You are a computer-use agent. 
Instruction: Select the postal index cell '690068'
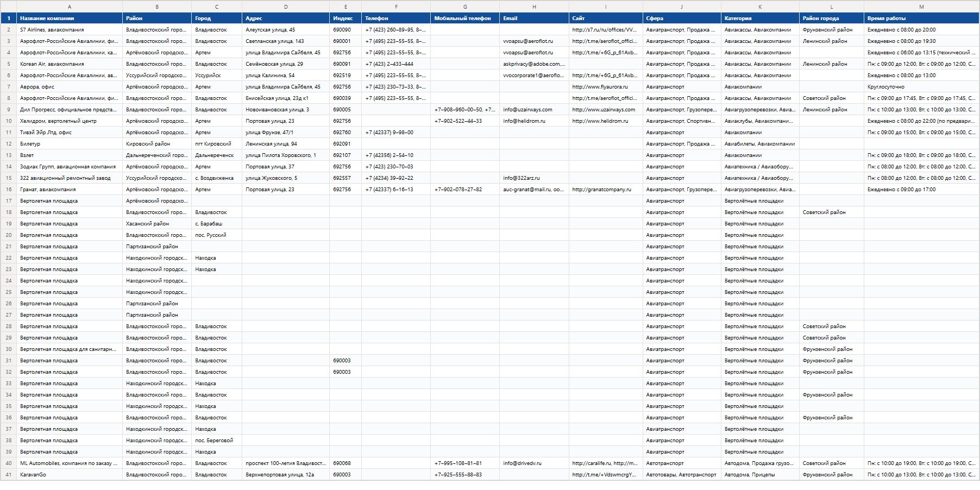coord(345,463)
